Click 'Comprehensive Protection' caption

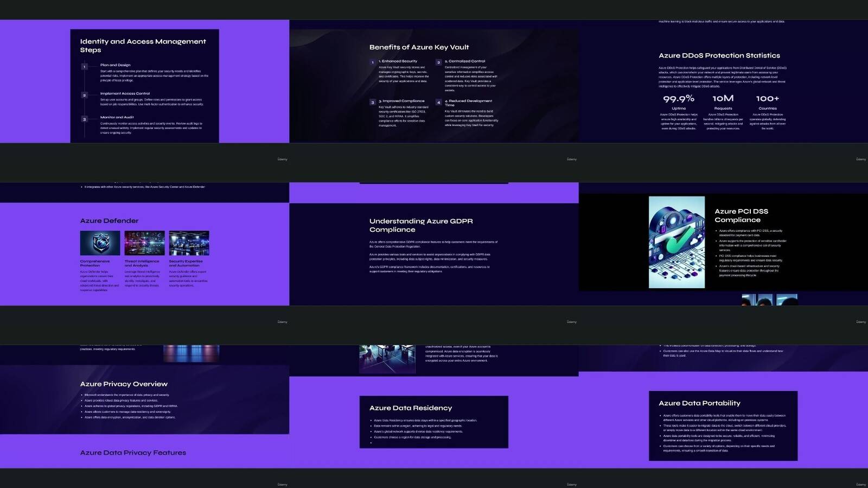pyautogui.click(x=95, y=263)
